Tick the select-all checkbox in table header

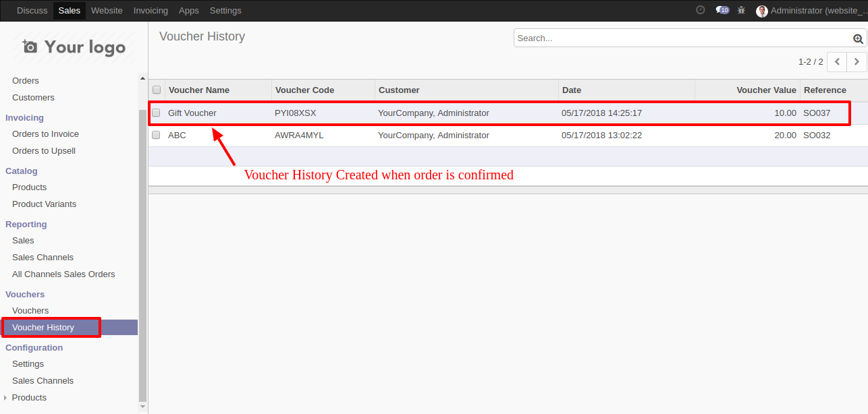coord(157,90)
